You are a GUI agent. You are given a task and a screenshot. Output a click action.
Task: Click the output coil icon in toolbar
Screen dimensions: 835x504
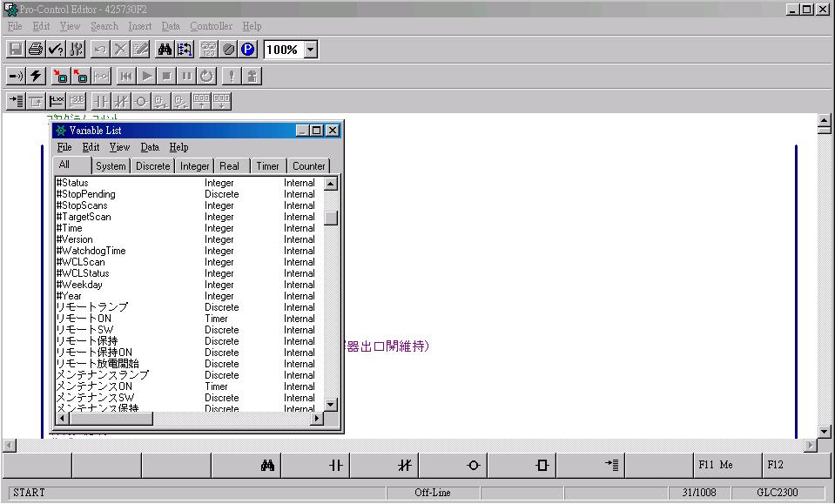[141, 101]
